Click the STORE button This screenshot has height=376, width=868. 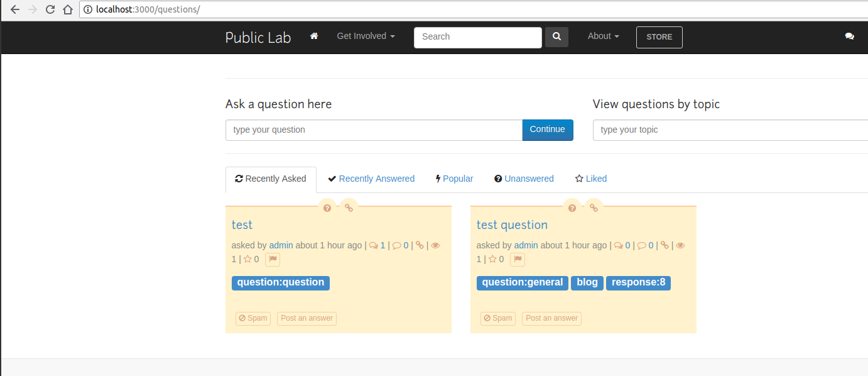click(x=659, y=37)
